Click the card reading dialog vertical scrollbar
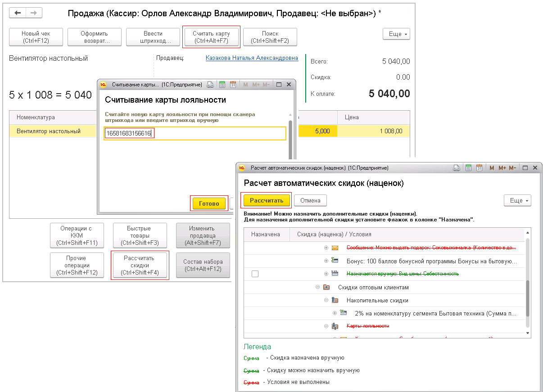The image size is (543, 392). tap(290, 140)
